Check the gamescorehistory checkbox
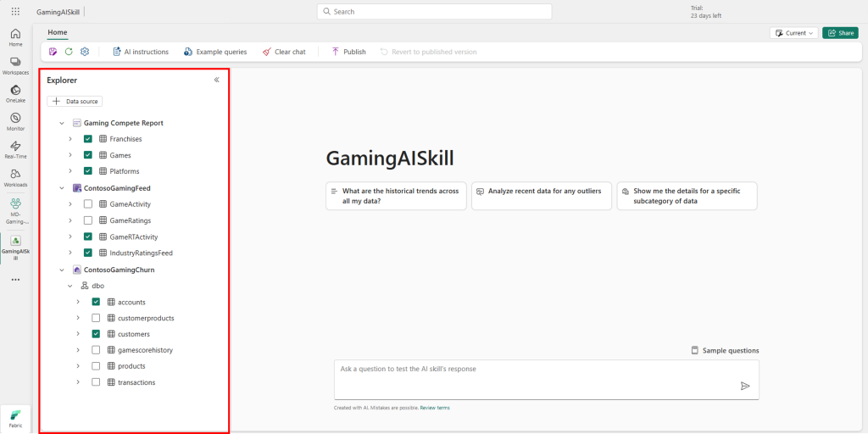Image resolution: width=868 pixels, height=434 pixels. coord(96,350)
